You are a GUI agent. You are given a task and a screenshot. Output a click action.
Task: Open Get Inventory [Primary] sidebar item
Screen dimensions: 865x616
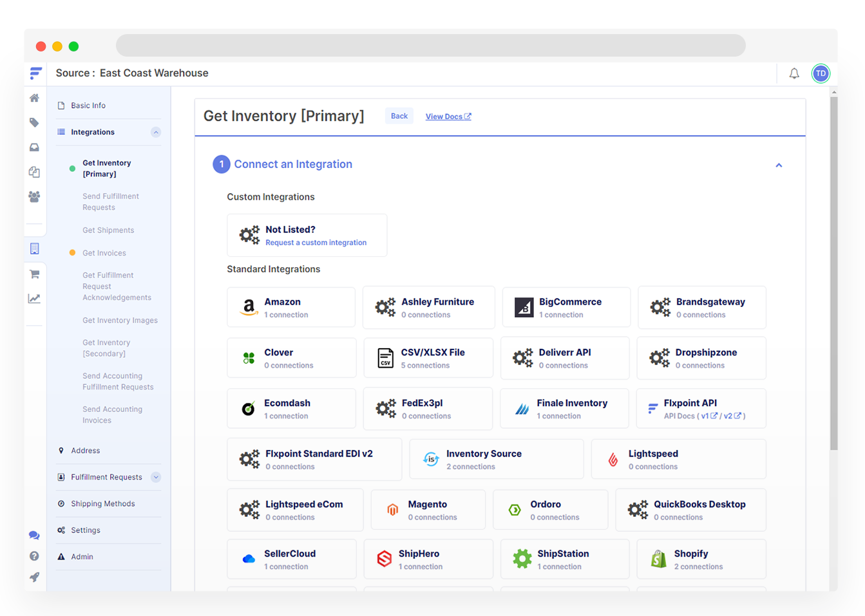coord(107,169)
